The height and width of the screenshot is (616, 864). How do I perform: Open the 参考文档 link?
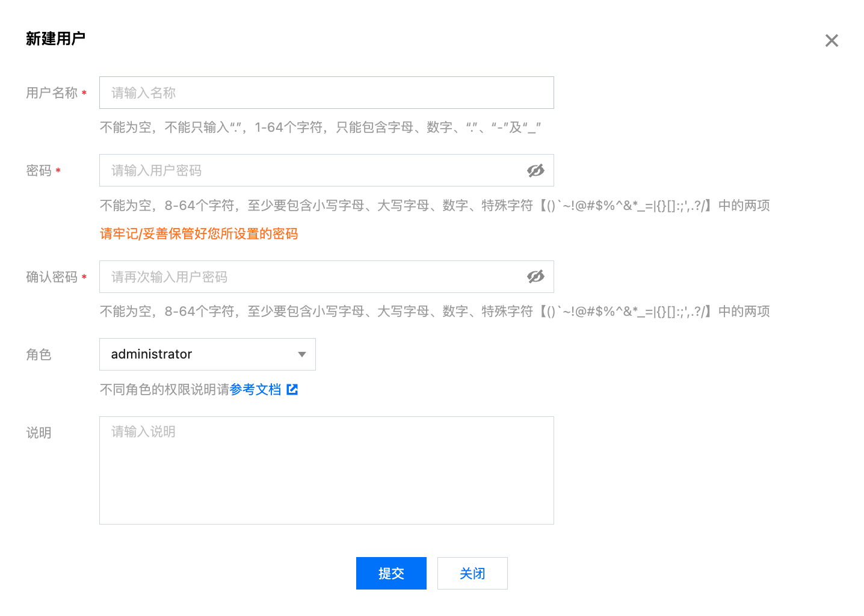pyautogui.click(x=255, y=389)
